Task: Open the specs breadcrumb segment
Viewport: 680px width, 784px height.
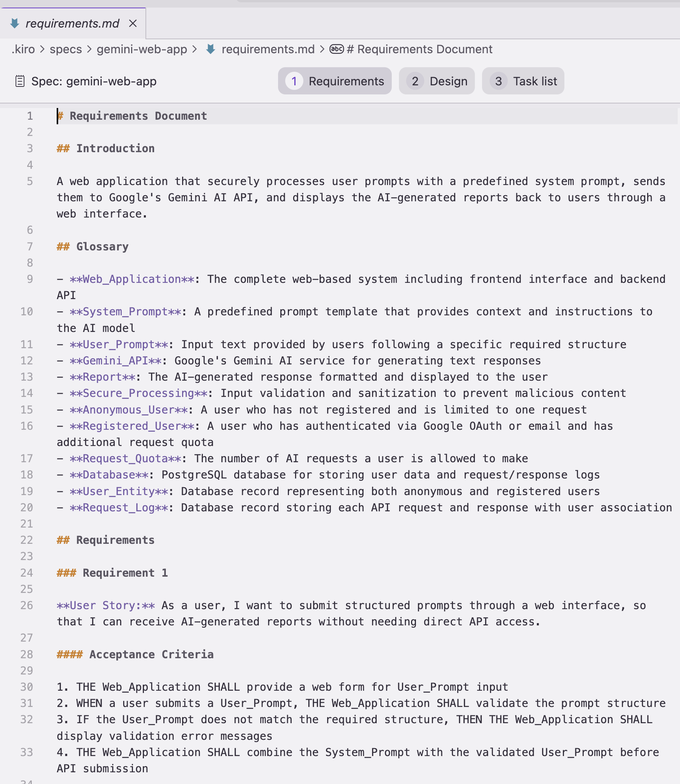Action: tap(66, 49)
